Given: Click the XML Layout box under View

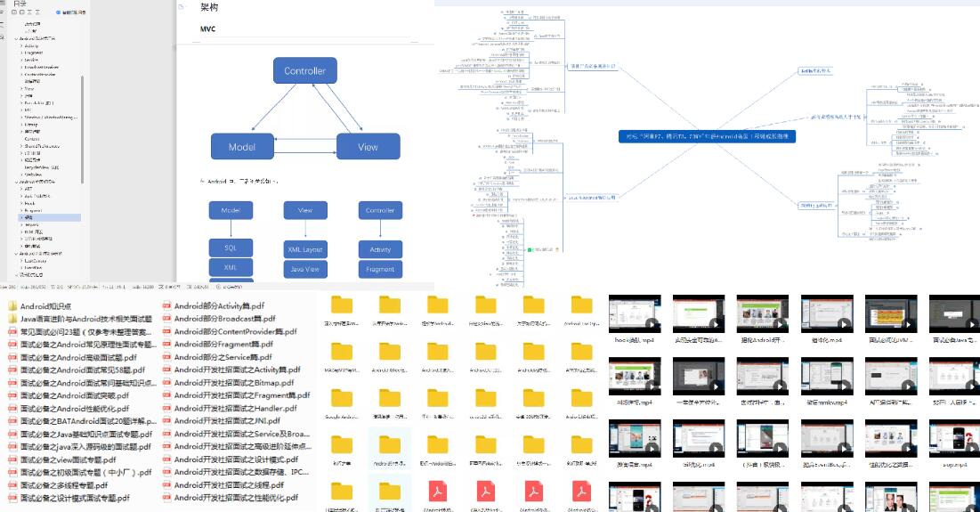Looking at the screenshot, I should [305, 249].
